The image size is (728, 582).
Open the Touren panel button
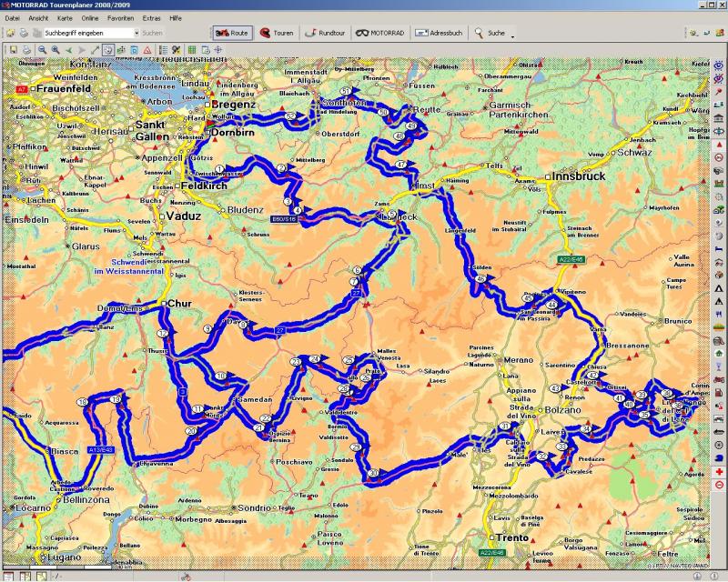(277, 33)
